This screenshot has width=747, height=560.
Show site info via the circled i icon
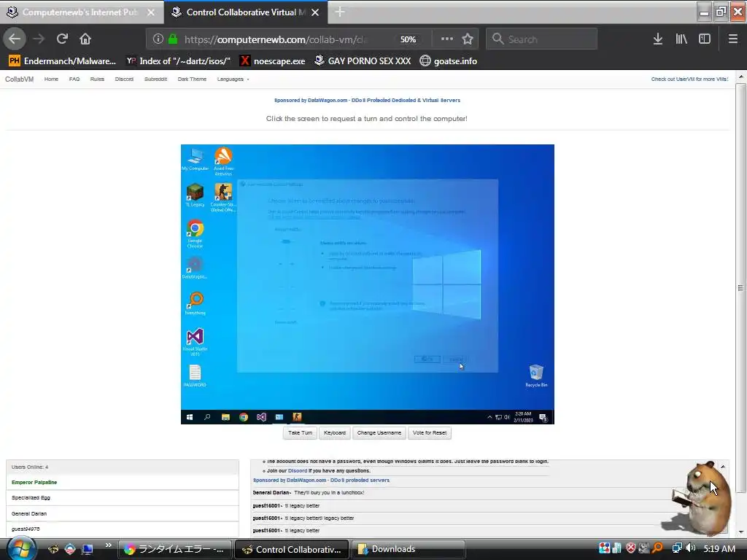pyautogui.click(x=158, y=39)
